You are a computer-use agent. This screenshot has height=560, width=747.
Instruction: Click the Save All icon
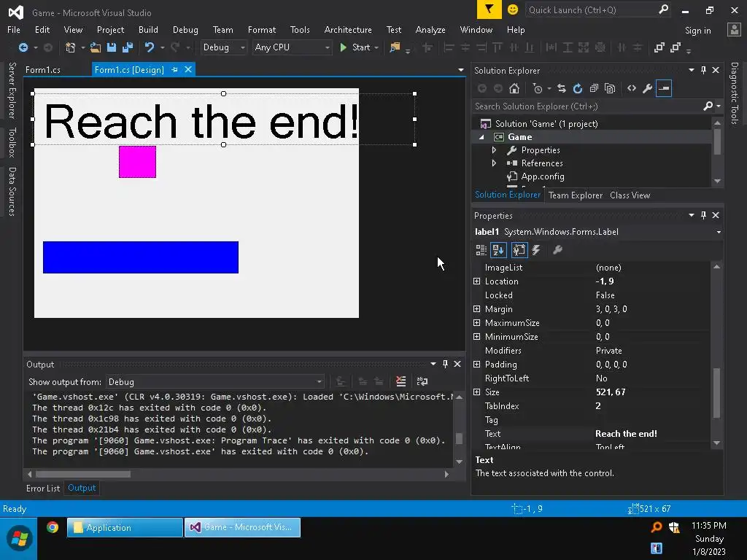[128, 47]
